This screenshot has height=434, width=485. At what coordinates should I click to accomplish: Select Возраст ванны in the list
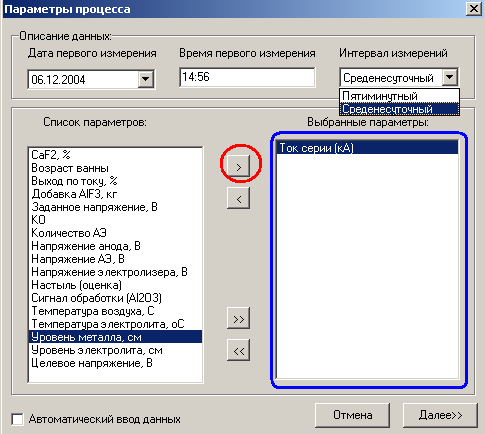(115, 168)
